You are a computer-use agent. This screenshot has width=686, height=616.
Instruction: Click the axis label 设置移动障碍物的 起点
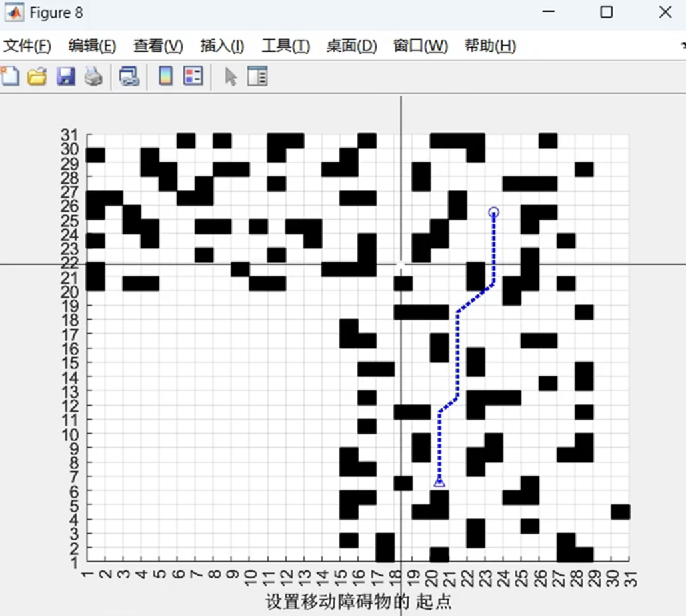click(359, 601)
